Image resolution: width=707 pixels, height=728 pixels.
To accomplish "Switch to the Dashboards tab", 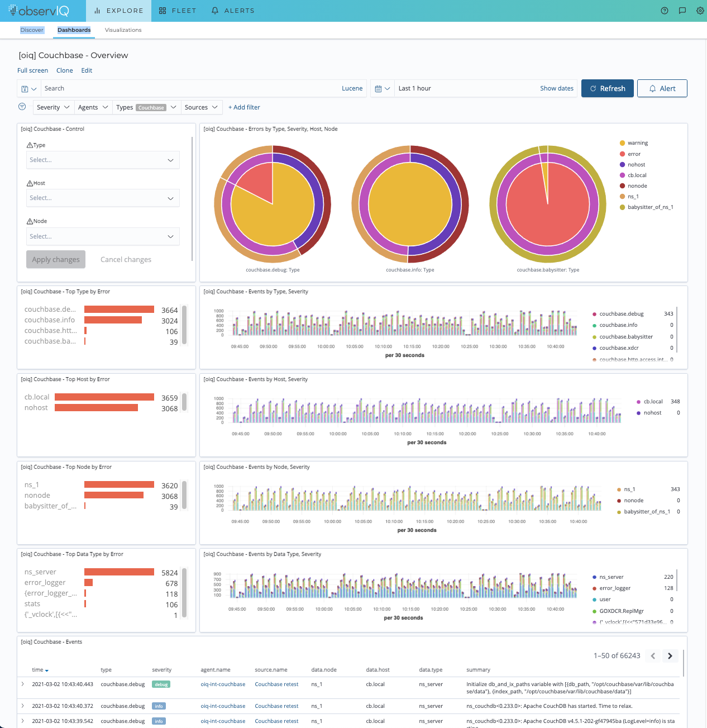I will click(x=74, y=30).
